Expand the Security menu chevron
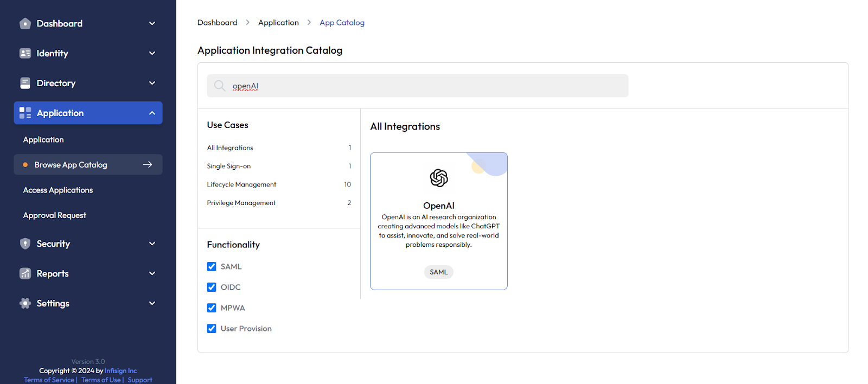868x384 pixels. (152, 244)
